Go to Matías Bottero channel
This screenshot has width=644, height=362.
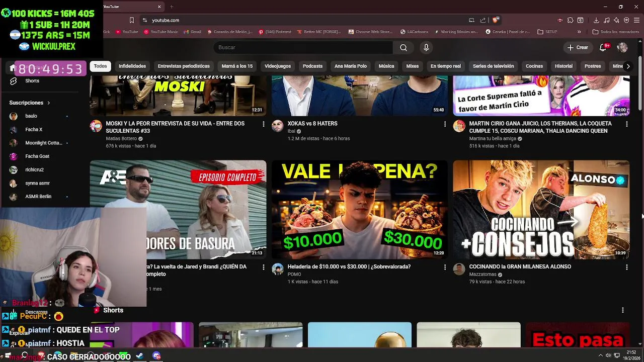coord(121,138)
